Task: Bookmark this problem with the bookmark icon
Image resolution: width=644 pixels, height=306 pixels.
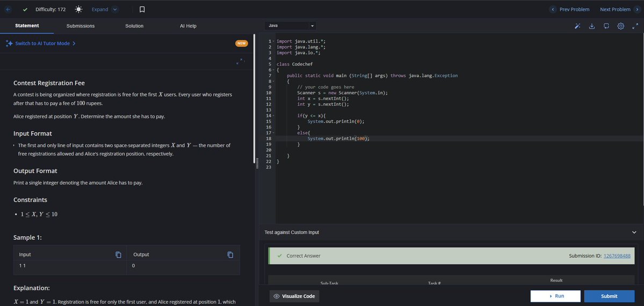Action: (x=142, y=9)
